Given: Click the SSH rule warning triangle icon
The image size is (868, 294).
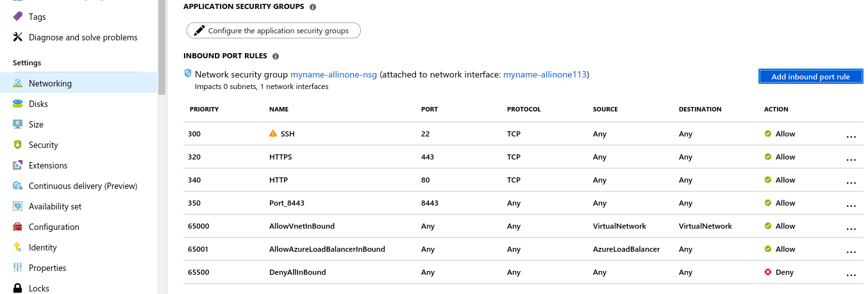Looking at the screenshot, I should 273,134.
